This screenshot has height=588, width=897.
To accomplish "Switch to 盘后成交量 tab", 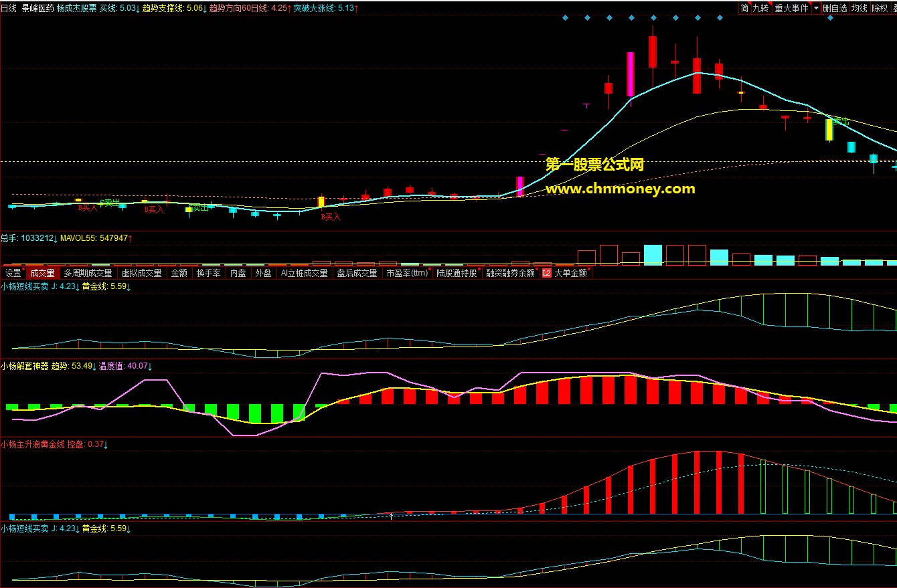I will click(x=357, y=273).
